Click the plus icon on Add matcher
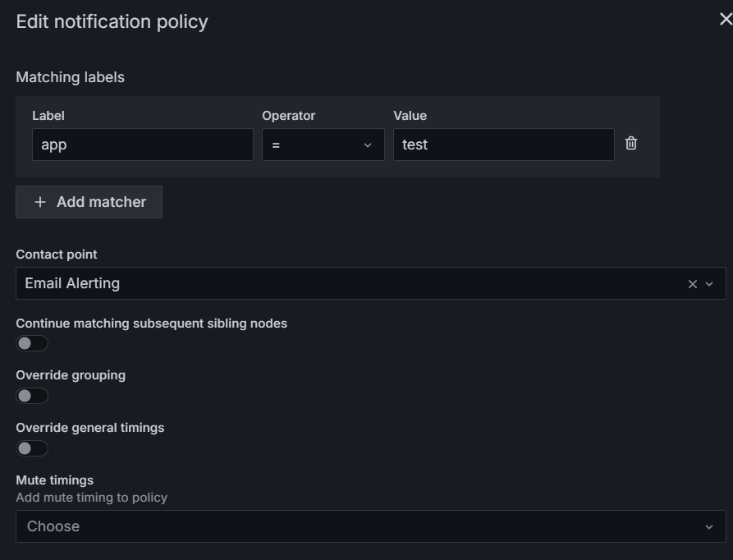This screenshot has width=733, height=560. click(40, 202)
